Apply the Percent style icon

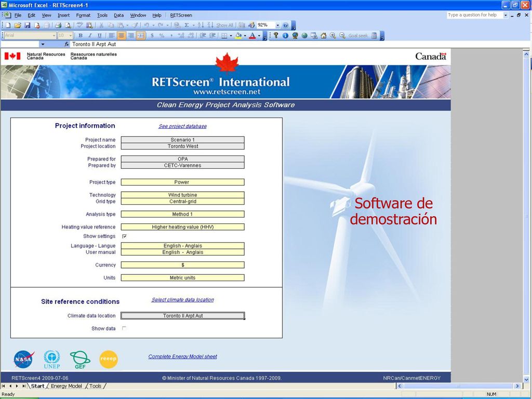click(162, 35)
